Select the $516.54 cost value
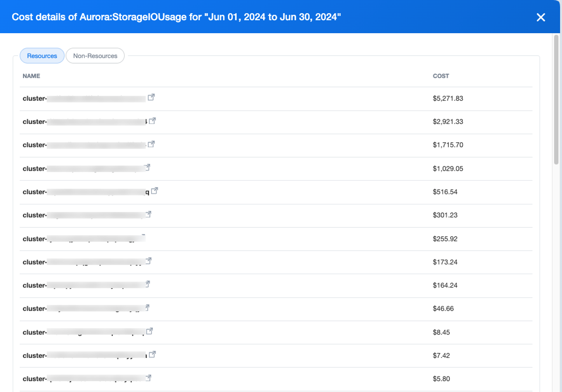This screenshot has height=392, width=562. [x=445, y=192]
